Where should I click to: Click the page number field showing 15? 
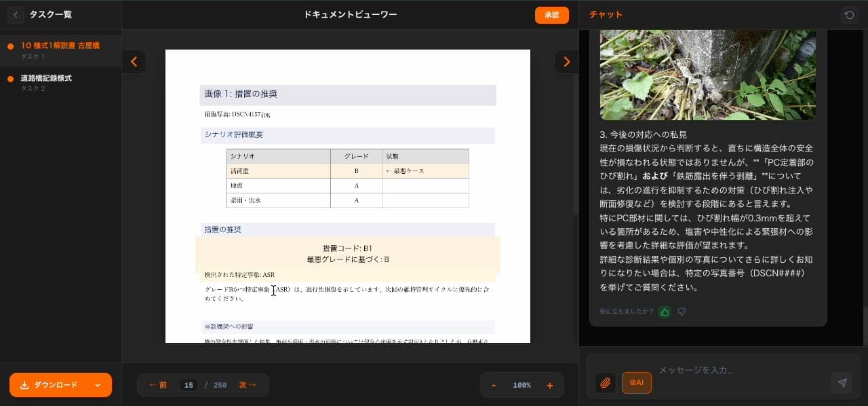pos(189,385)
